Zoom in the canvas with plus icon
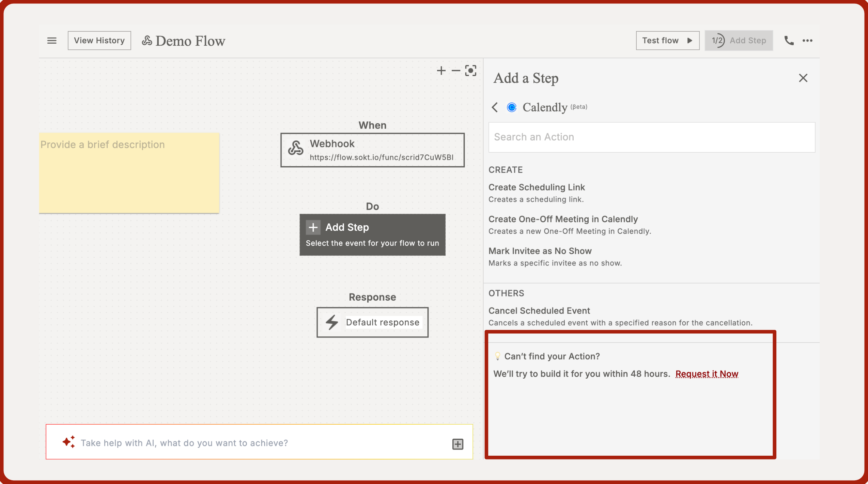Image resolution: width=868 pixels, height=484 pixels. [441, 71]
